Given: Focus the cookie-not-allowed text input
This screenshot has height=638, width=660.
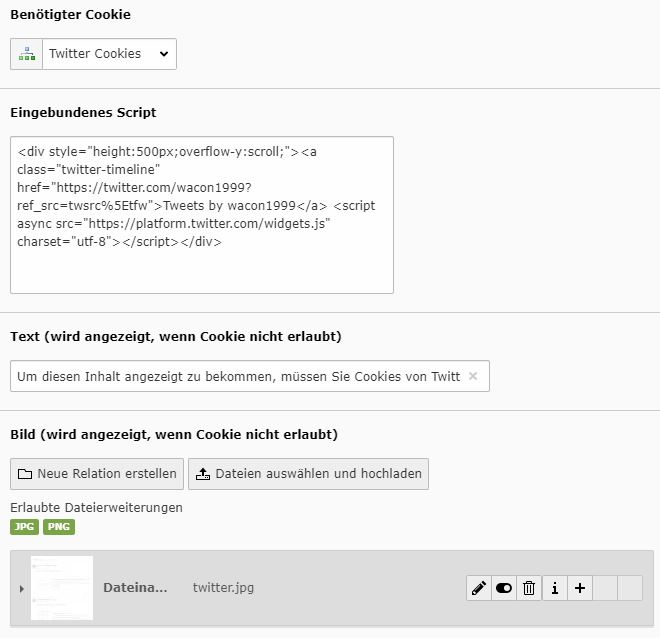Looking at the screenshot, I should pyautogui.click(x=238, y=377).
